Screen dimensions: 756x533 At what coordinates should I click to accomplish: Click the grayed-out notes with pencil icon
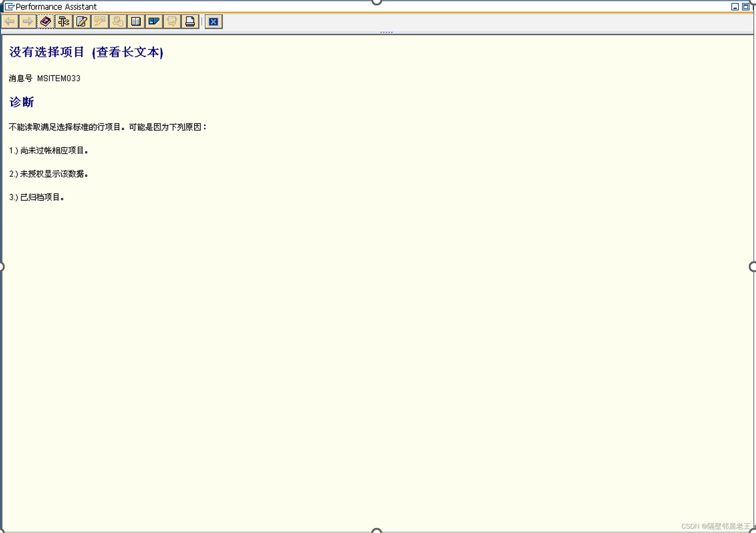tap(100, 22)
